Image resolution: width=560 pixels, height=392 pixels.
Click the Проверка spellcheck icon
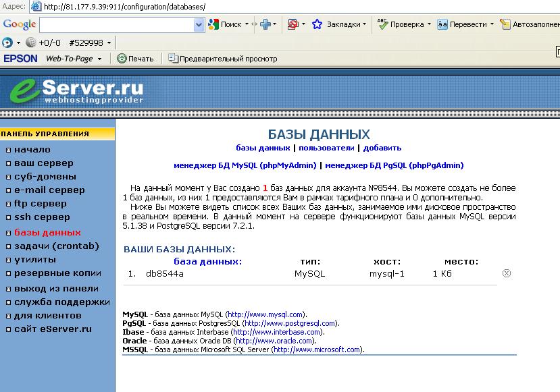(x=382, y=24)
